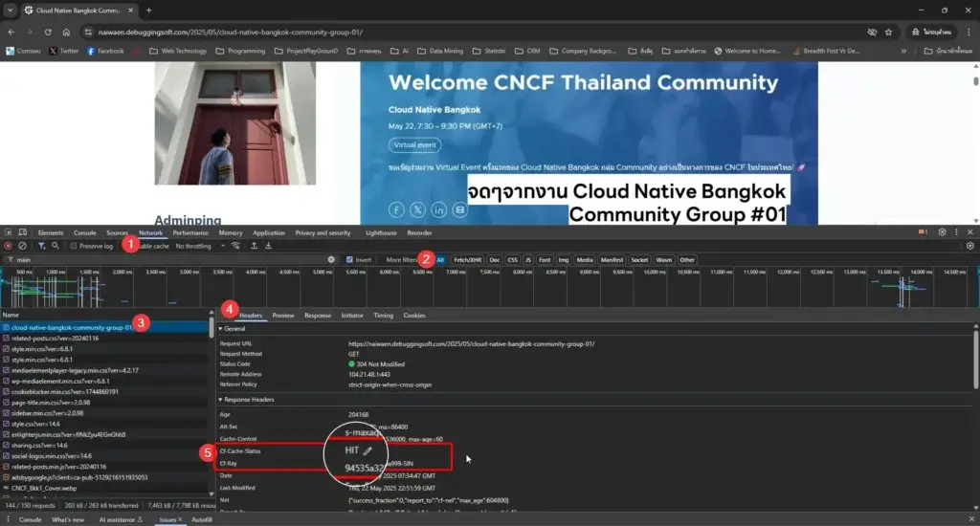Show more bookmarks chevron
Image resolution: width=980 pixels, height=526 pixels.
(x=903, y=51)
